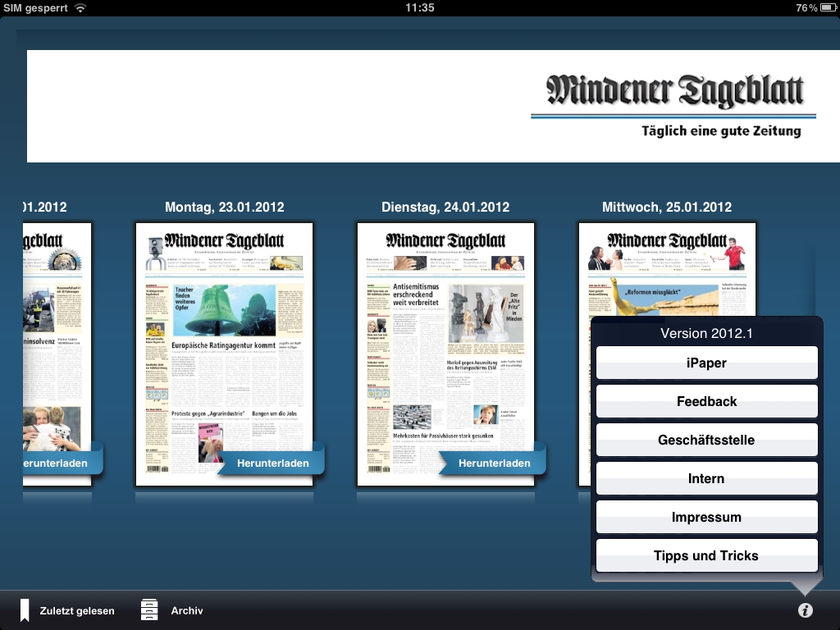
Task: Tap the archive drawer icon
Action: point(149,609)
